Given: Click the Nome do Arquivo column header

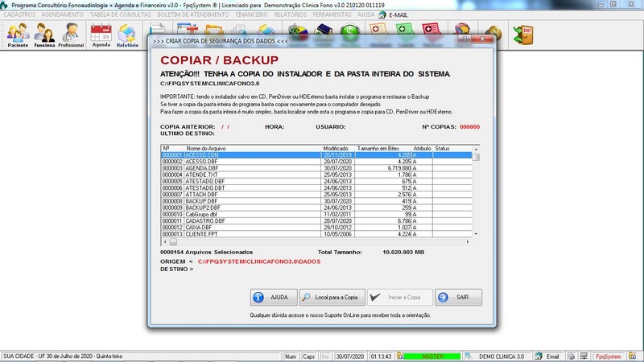Looking at the screenshot, I should [253, 149].
